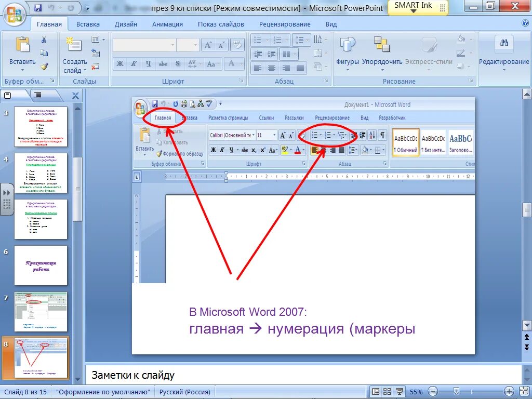Click the Save icon in quick access toolbar

tap(38, 7)
